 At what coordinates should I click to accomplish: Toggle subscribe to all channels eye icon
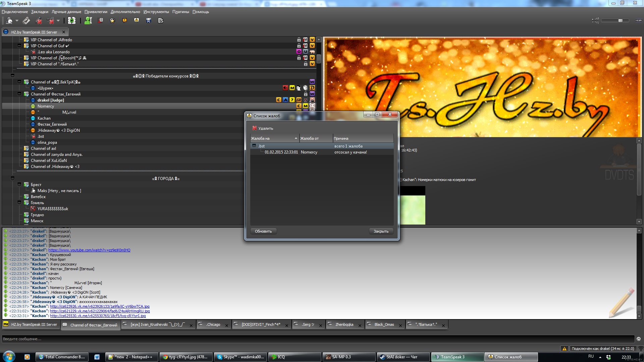(x=72, y=21)
